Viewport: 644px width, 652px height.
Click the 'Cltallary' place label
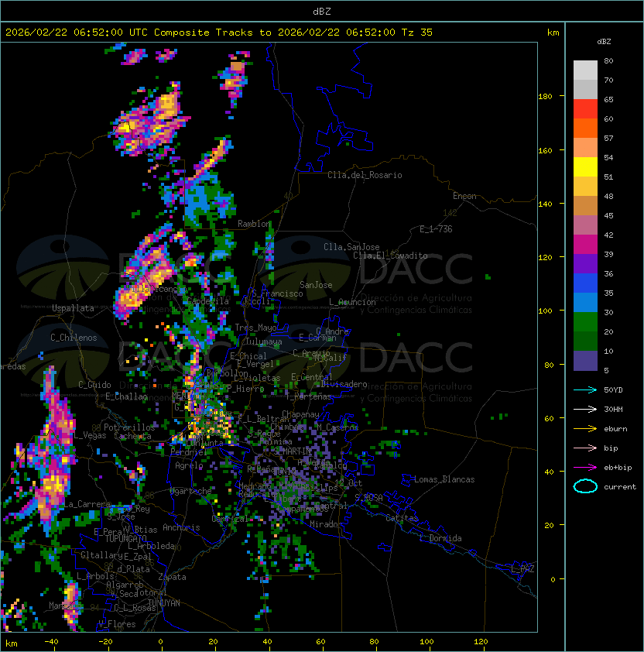pyautogui.click(x=101, y=555)
